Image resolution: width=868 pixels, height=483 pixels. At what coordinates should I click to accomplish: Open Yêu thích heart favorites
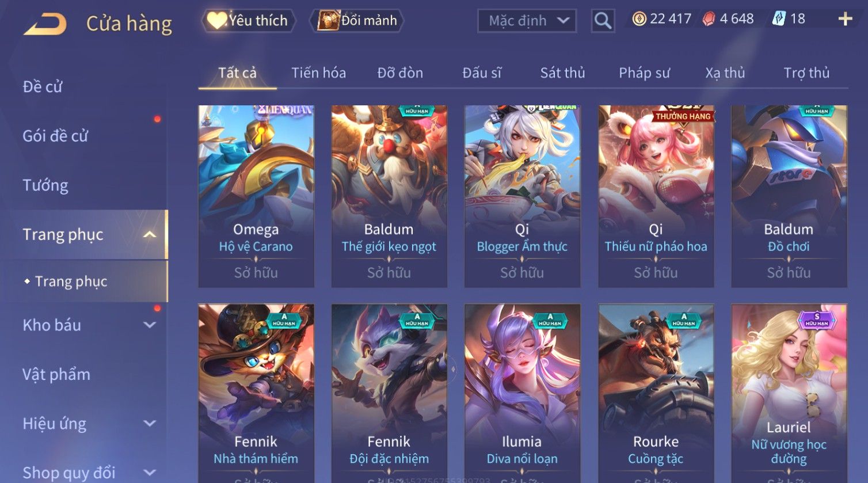click(x=248, y=21)
